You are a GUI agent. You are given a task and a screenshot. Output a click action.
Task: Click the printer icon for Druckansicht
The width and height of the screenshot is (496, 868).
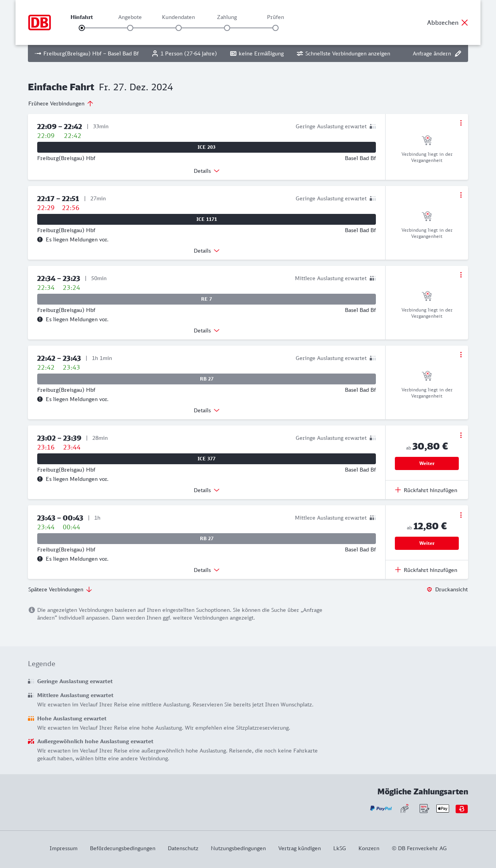429,589
